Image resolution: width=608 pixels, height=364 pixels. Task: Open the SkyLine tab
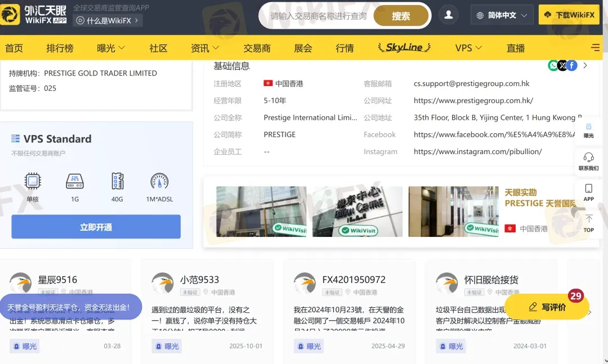coord(404,47)
